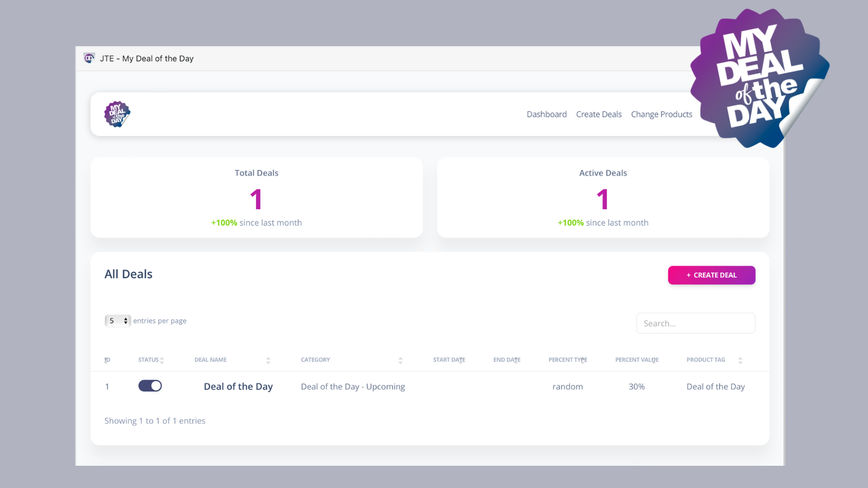Click the app favicon in the browser tab

point(88,58)
